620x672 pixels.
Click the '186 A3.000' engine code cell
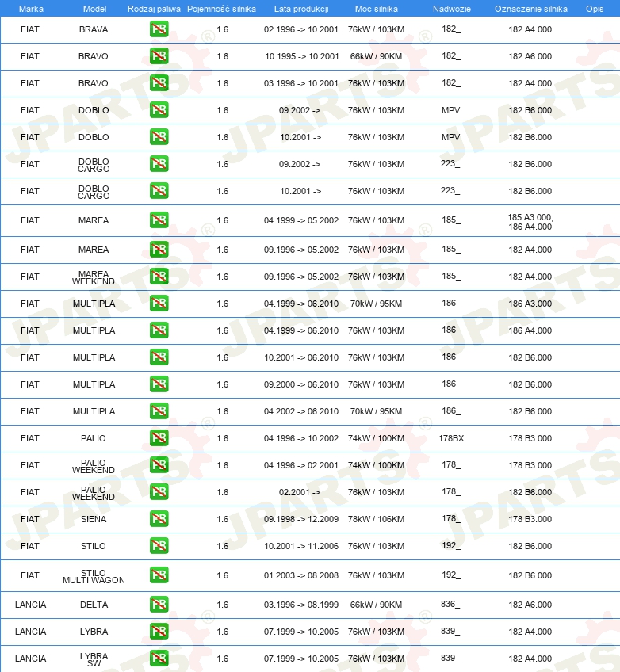pyautogui.click(x=530, y=304)
